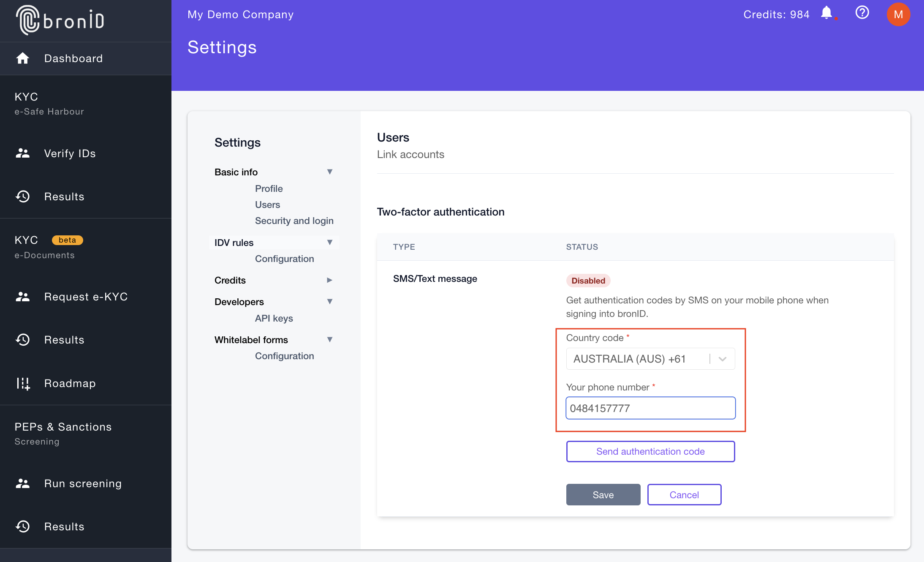Switch to Security and login settings

(x=294, y=220)
